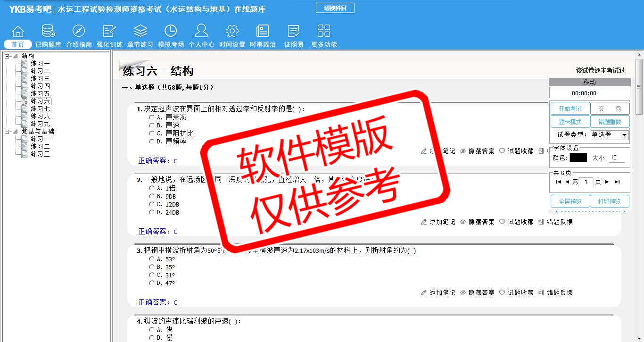This screenshot has width=644, height=342.
Task: Collapse the 地基与基础 tree node
Action: point(7,132)
